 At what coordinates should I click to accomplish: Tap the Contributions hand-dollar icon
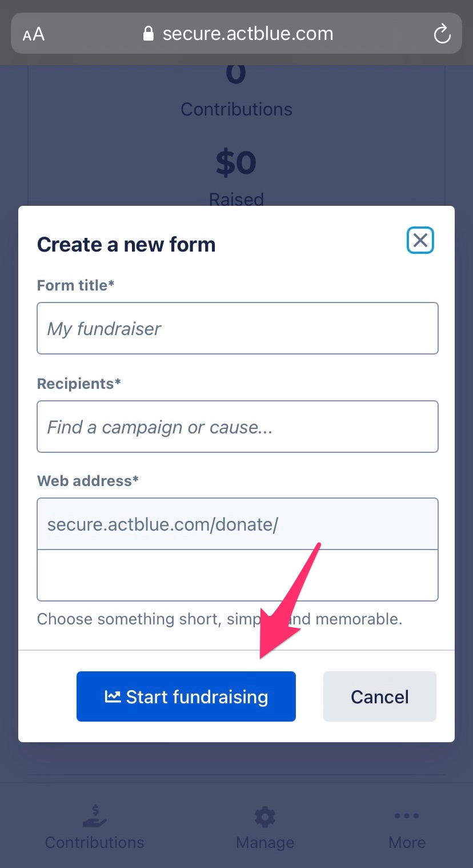94,817
